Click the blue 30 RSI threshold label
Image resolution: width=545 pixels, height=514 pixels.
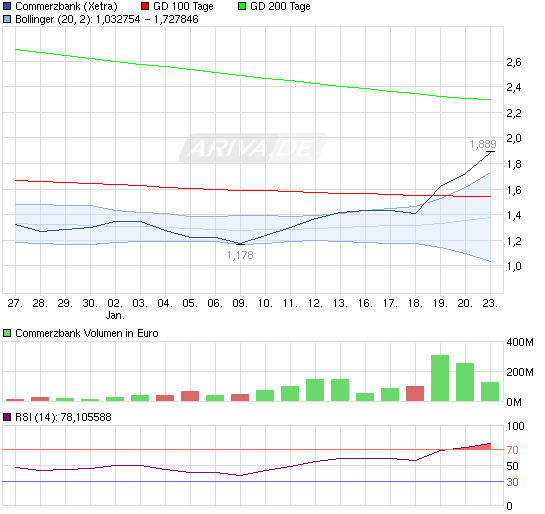pyautogui.click(x=512, y=482)
